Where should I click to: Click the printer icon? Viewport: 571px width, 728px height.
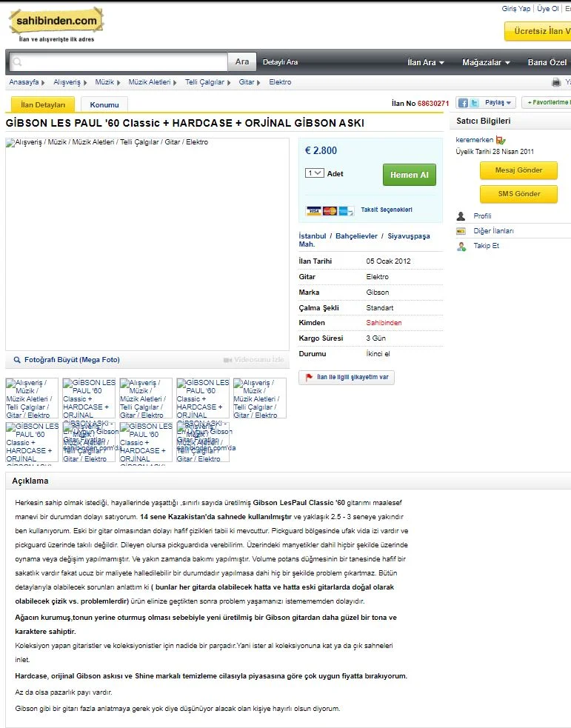click(556, 83)
